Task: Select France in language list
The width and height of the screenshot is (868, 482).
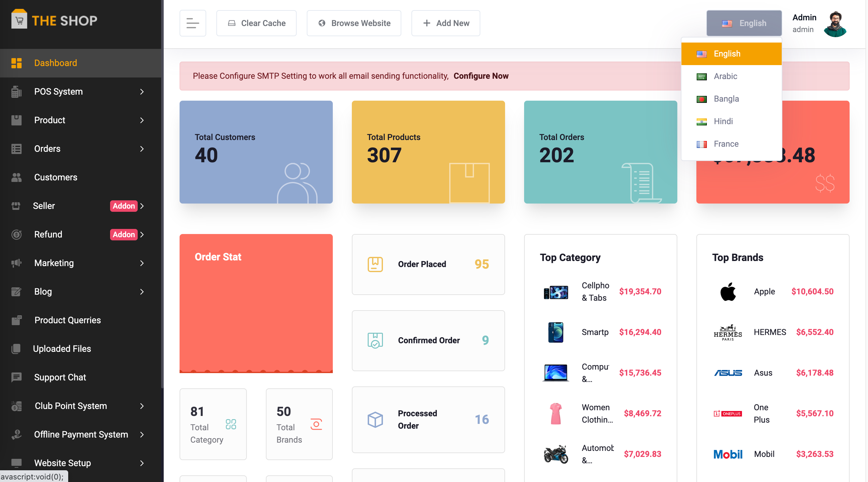Action: point(731,144)
